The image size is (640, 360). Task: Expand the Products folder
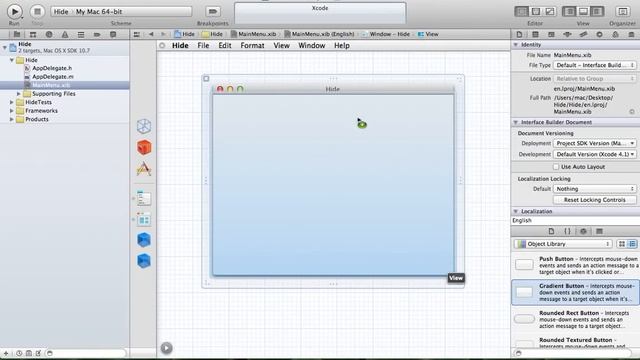click(x=12, y=120)
